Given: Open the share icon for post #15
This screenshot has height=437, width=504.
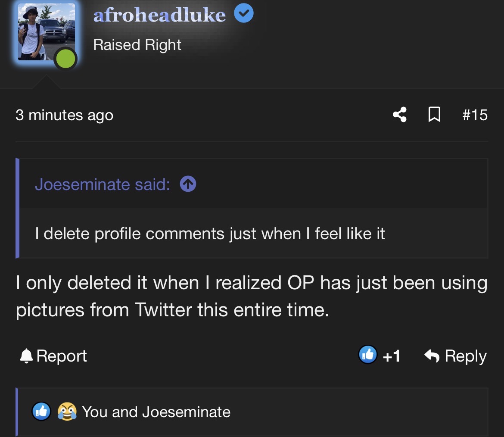Looking at the screenshot, I should pyautogui.click(x=400, y=115).
